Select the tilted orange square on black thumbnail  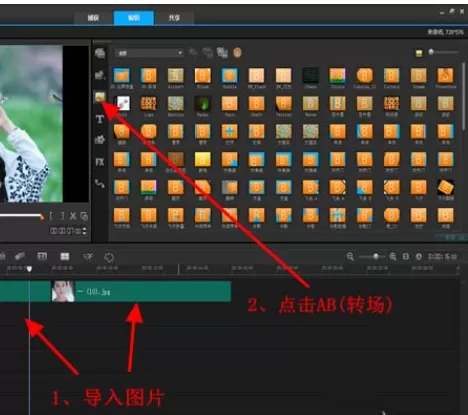tap(445, 188)
